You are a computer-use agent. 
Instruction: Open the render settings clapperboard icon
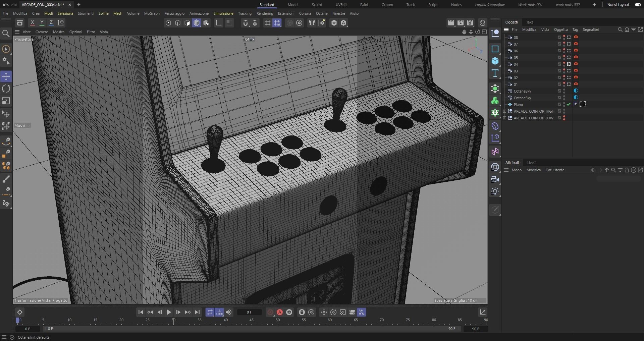point(470,23)
